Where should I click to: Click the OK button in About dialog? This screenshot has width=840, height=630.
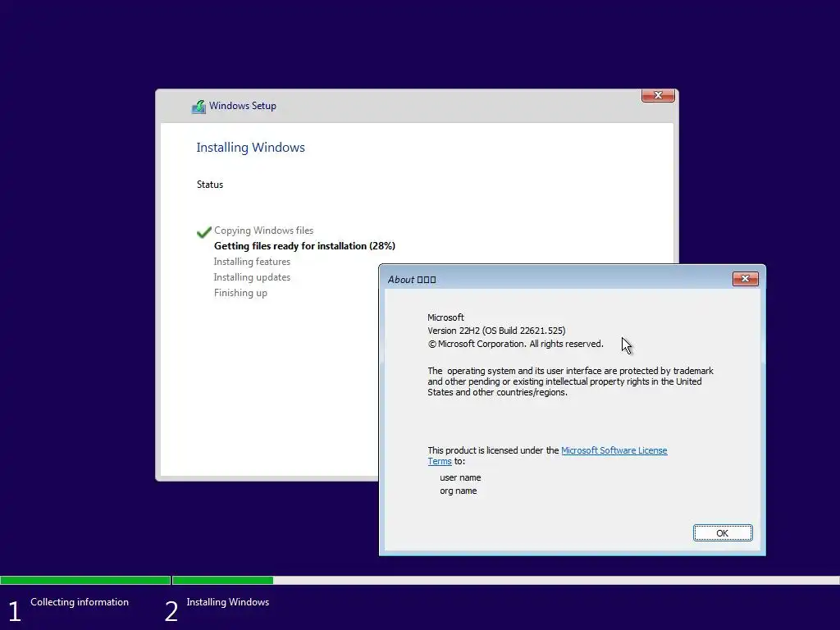tap(722, 533)
